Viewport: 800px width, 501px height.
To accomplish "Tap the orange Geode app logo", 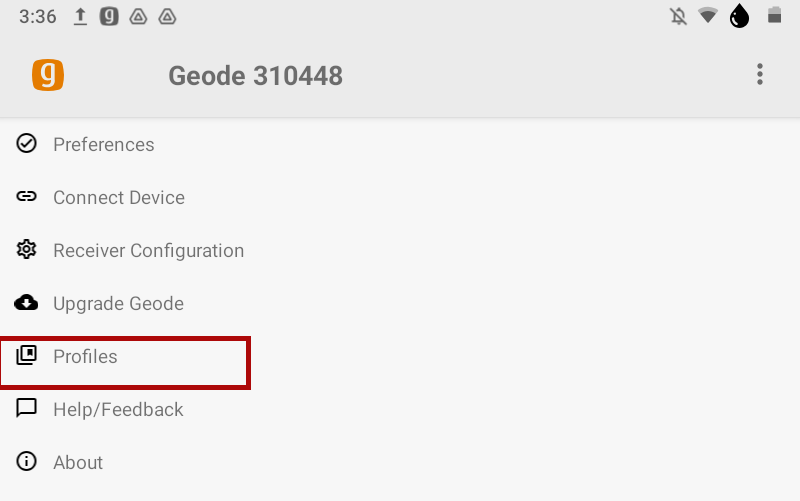I will [48, 75].
